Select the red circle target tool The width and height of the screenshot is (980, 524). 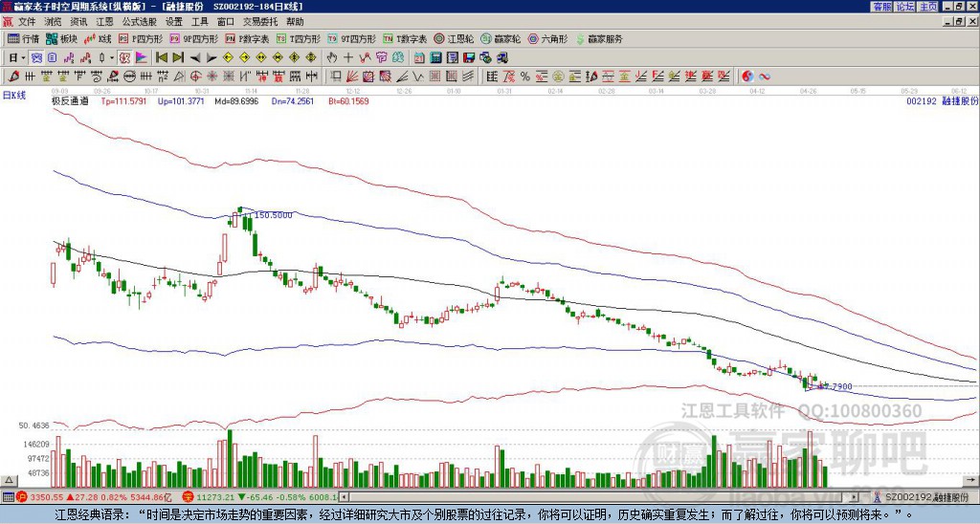[x=195, y=76]
